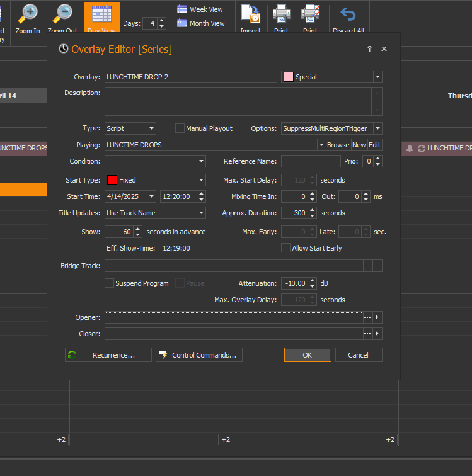The image size is (472, 476).
Task: Click the pink Special color swatch
Action: [x=289, y=77]
